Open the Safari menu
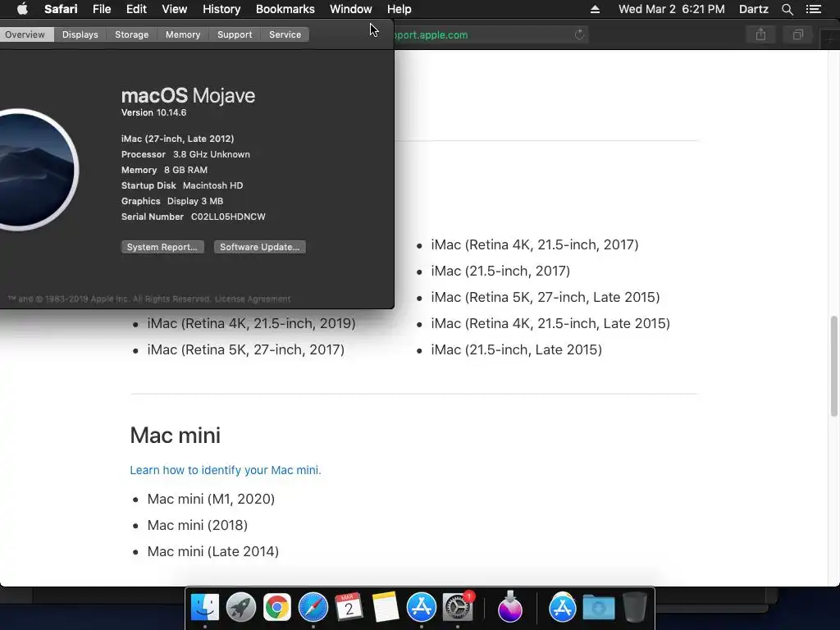This screenshot has height=630, width=840. click(61, 9)
